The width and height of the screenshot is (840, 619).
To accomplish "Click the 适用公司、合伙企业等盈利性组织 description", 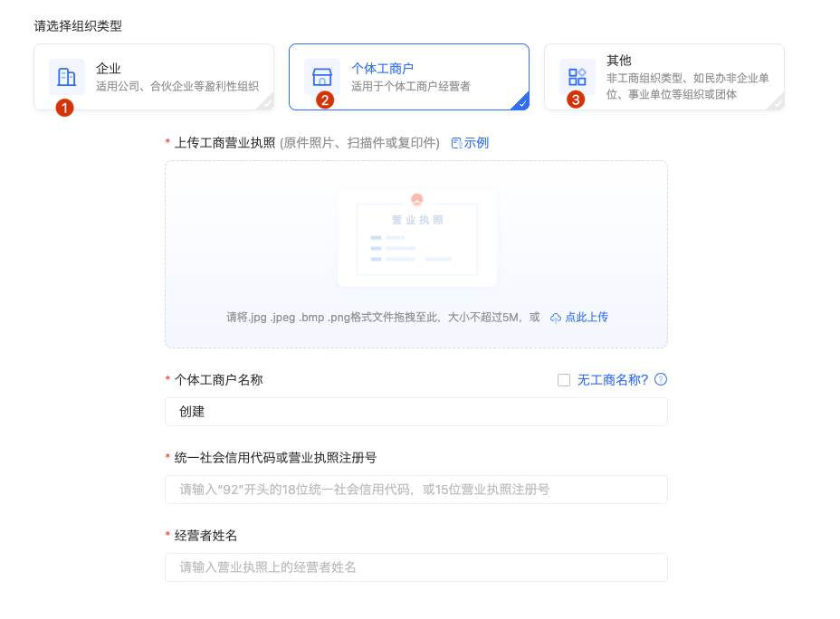I will point(177,86).
